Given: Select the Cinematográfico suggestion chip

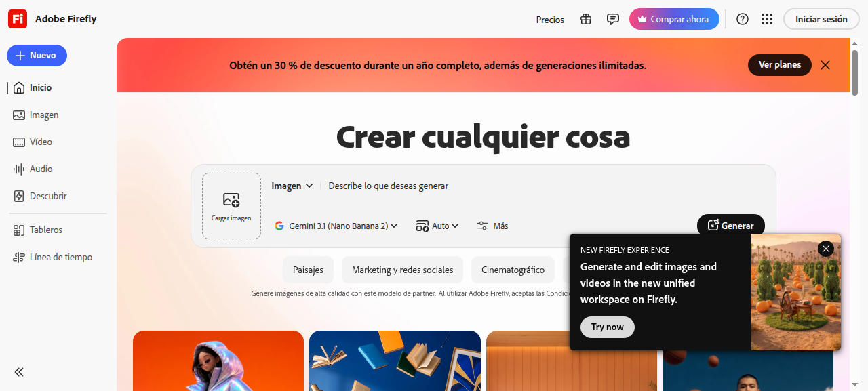Looking at the screenshot, I should click(513, 270).
